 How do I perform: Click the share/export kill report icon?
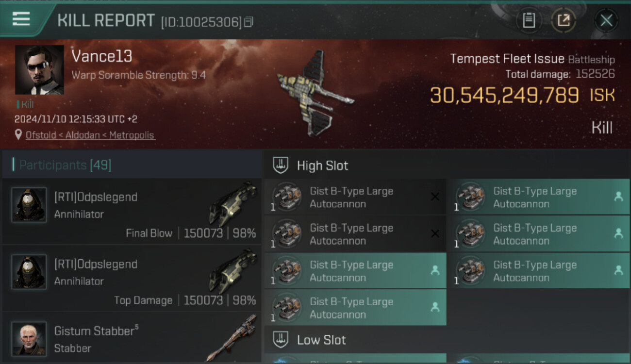[564, 20]
